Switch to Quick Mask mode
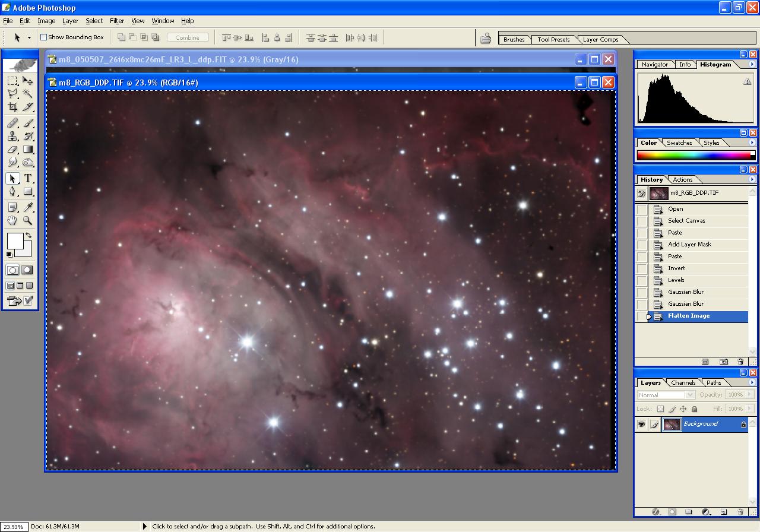This screenshot has width=760, height=532. tap(27, 270)
